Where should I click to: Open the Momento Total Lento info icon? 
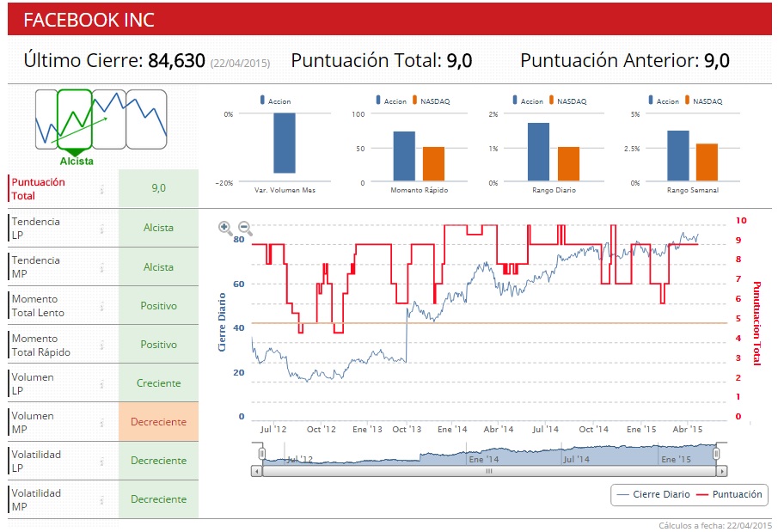pos(102,306)
